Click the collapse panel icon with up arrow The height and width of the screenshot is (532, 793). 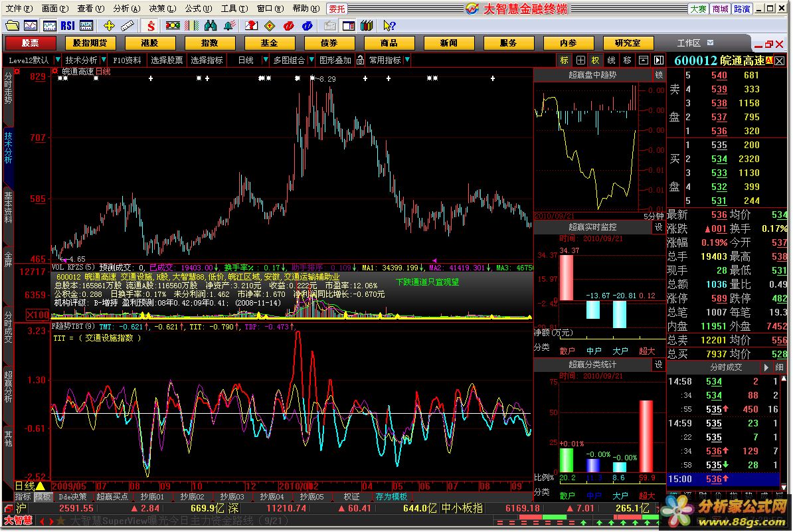point(644,60)
